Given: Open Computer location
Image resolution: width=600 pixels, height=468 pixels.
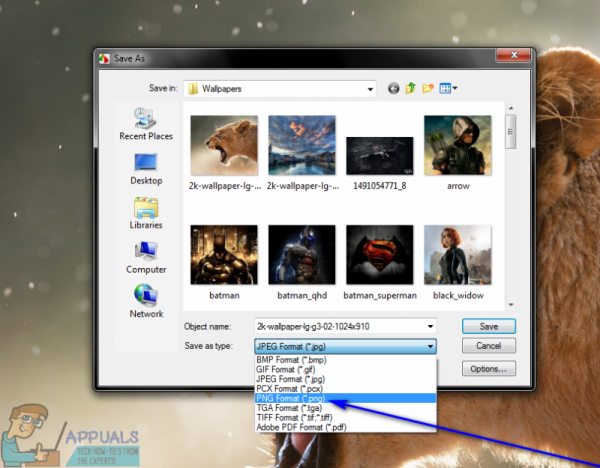Looking at the screenshot, I should point(146,258).
